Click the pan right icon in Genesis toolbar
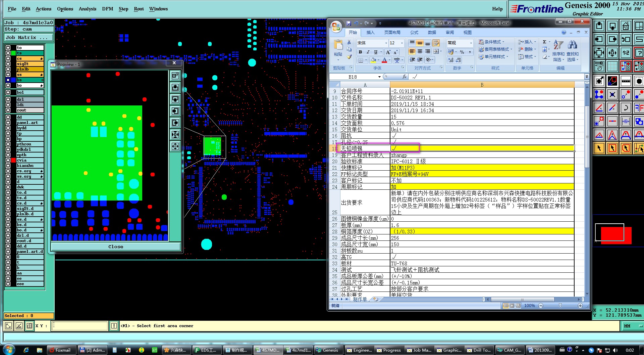 pos(612,39)
